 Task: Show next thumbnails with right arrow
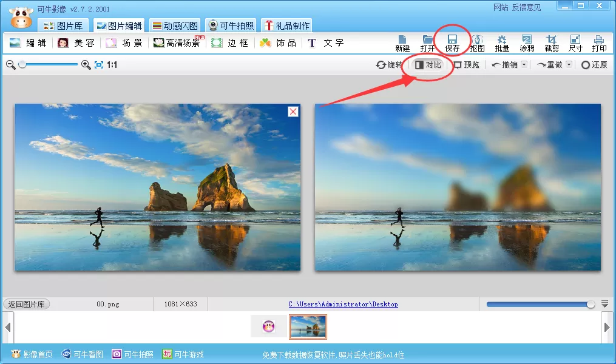pyautogui.click(x=607, y=327)
